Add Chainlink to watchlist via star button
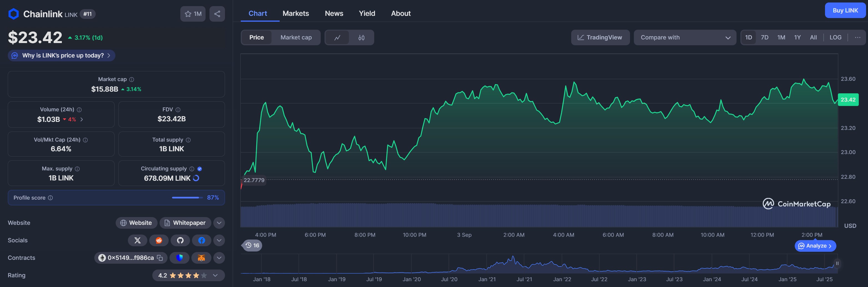Image resolution: width=868 pixels, height=287 pixels. [x=193, y=14]
